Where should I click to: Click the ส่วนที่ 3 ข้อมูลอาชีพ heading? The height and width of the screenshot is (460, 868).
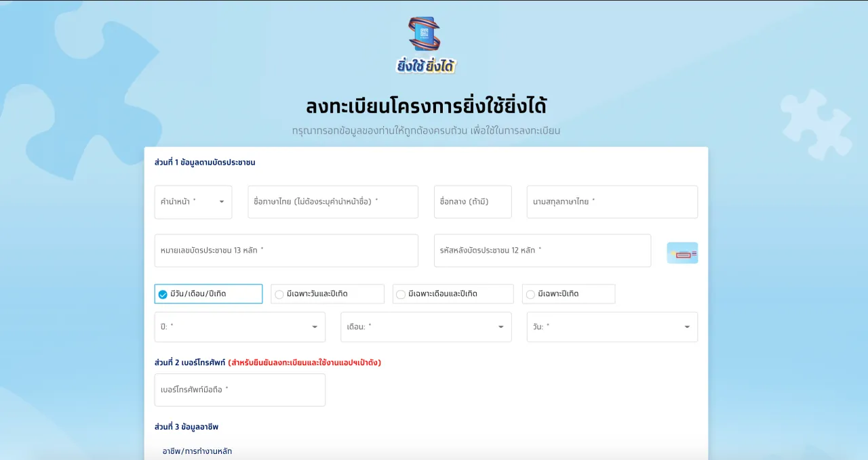(x=186, y=427)
